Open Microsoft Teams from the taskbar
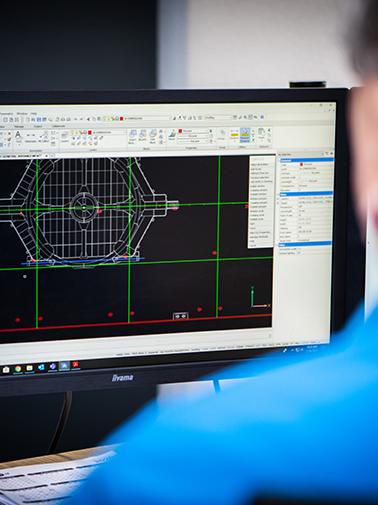 coord(52,366)
